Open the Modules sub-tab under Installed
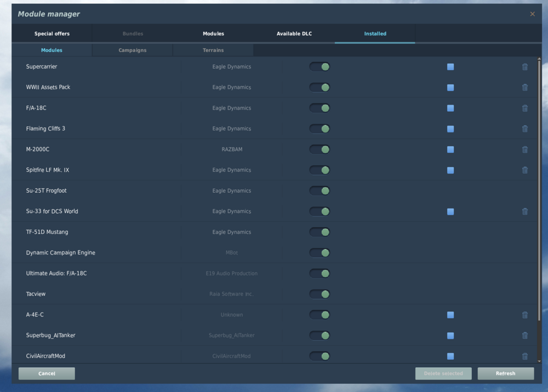The height and width of the screenshot is (392, 548). tap(52, 50)
